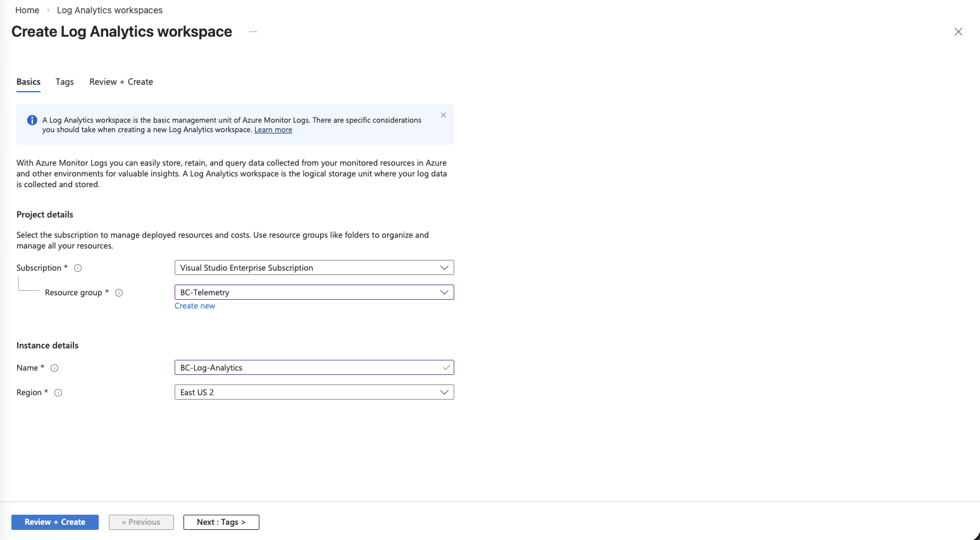Screen dimensions: 980x540
Task: Open the ellipsis menu beside page title
Action: click(x=253, y=32)
